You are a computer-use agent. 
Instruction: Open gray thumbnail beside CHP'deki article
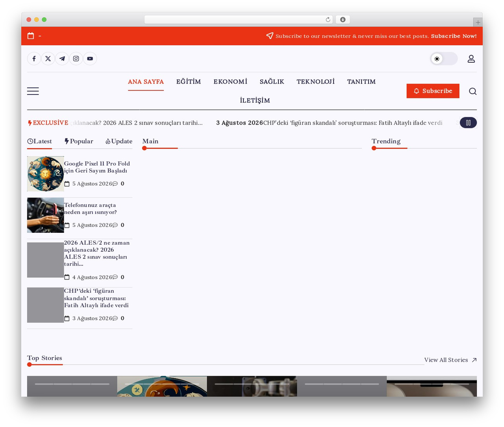tap(46, 305)
